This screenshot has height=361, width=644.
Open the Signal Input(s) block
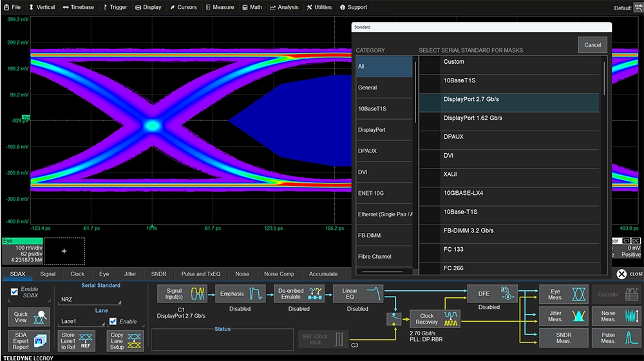[x=182, y=293]
